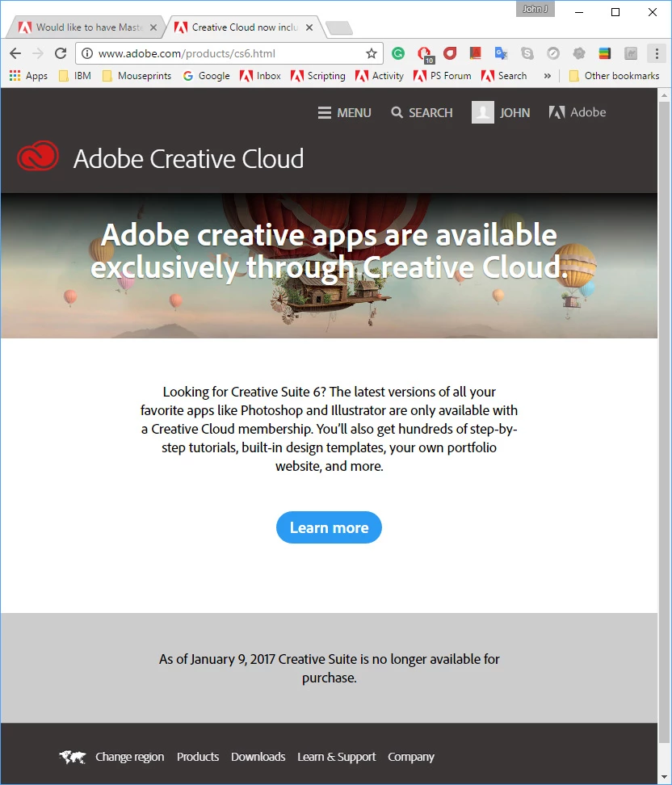Open the Grammarly extension icon

[398, 53]
